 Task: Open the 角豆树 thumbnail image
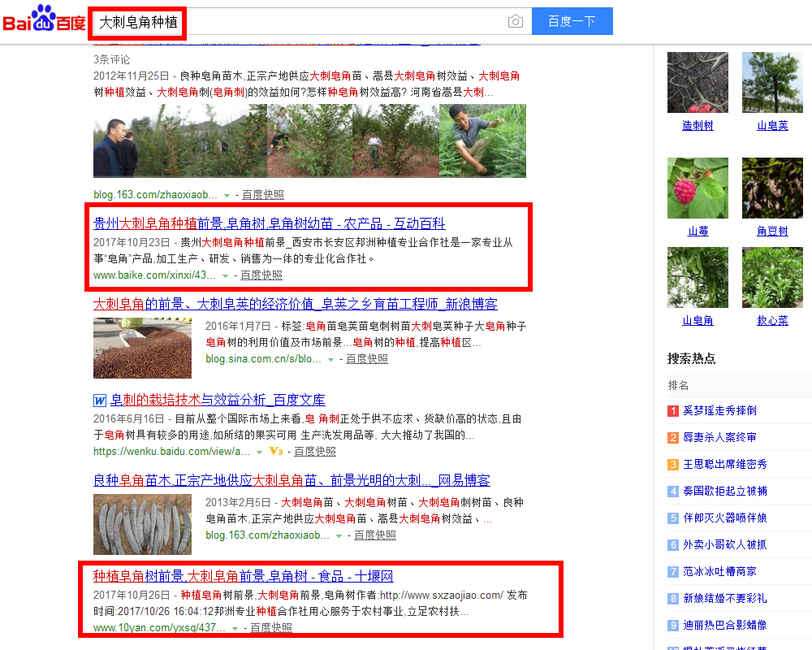pos(772,188)
